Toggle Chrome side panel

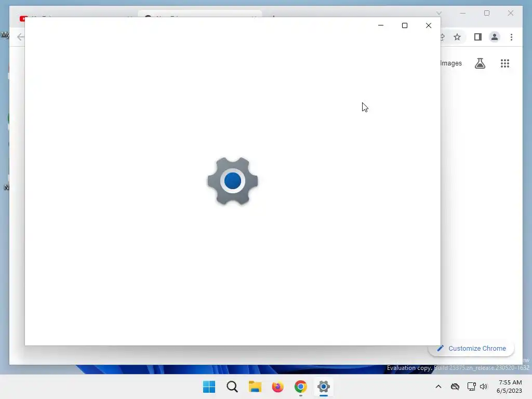point(478,37)
